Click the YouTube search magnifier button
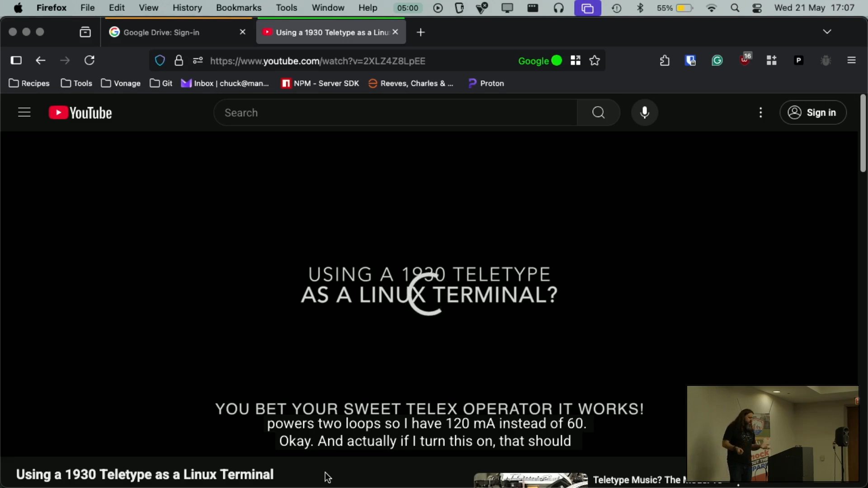 598,113
